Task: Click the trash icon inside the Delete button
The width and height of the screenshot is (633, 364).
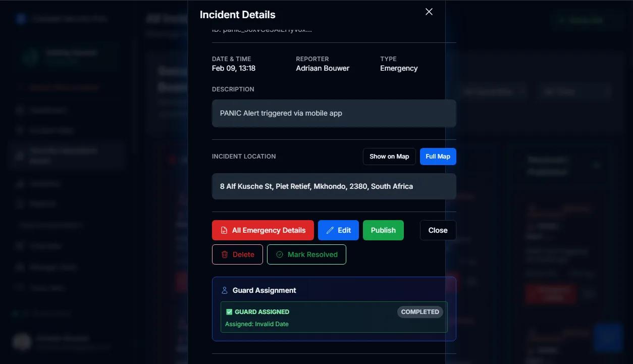Action: click(x=224, y=254)
